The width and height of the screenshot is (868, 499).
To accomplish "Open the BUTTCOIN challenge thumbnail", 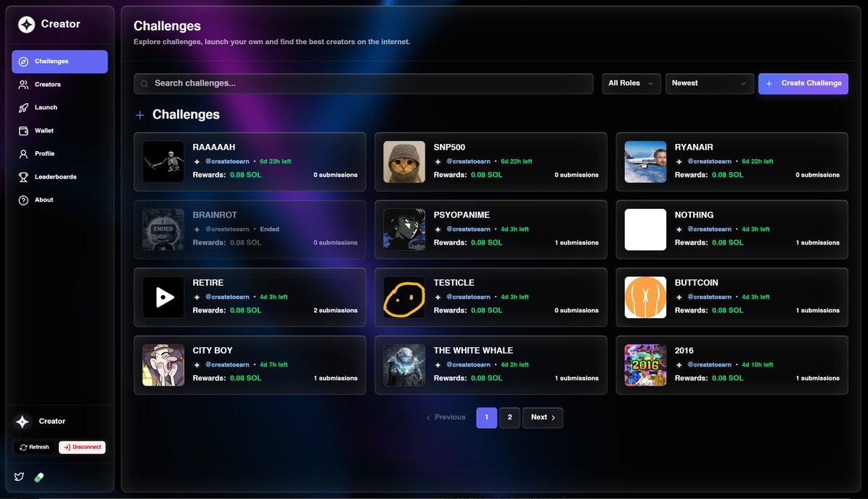I will (644, 297).
